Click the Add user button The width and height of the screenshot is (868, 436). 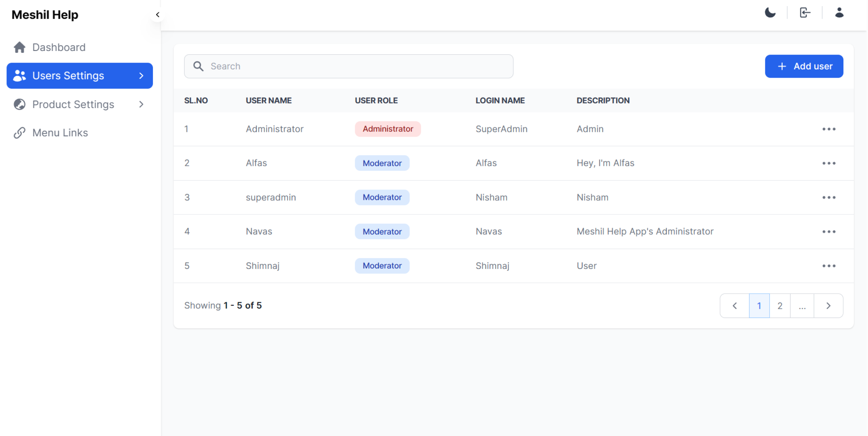click(804, 66)
